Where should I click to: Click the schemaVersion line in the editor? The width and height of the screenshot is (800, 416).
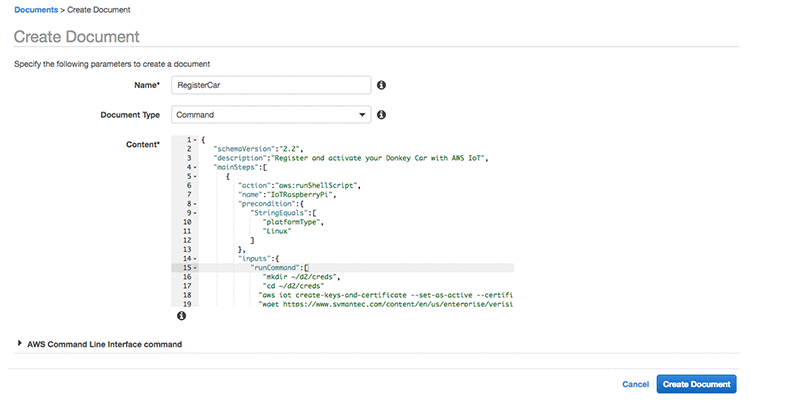258,149
